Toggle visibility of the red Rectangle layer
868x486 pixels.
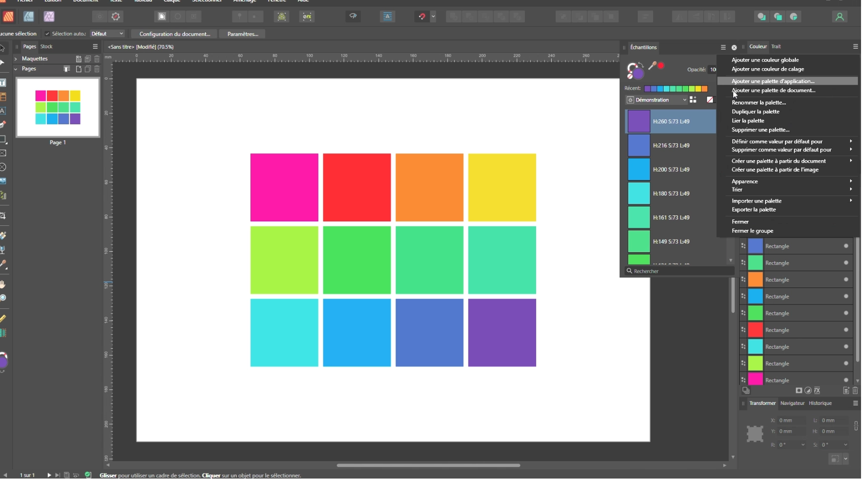846,330
